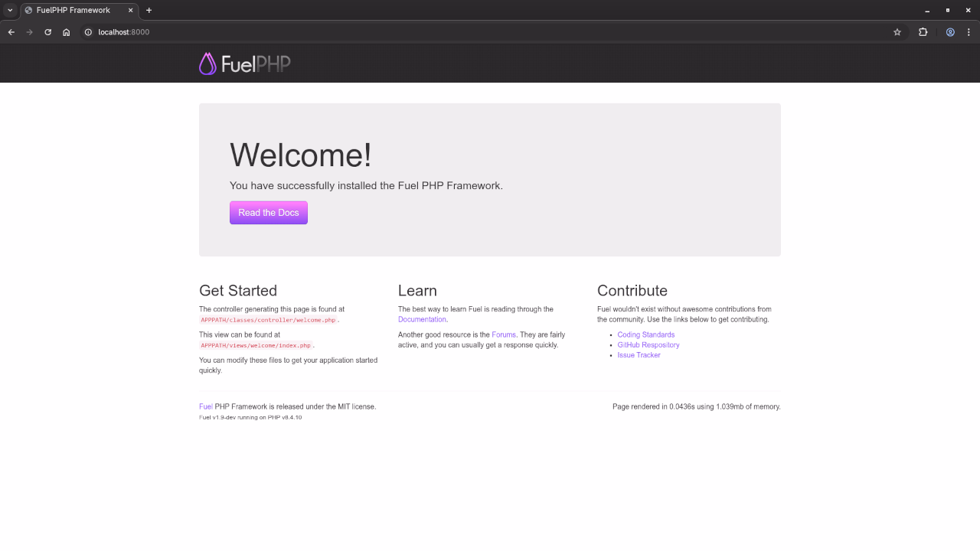Open the Issue Tracker link
Viewport: 980px width, 551px height.
(x=639, y=355)
